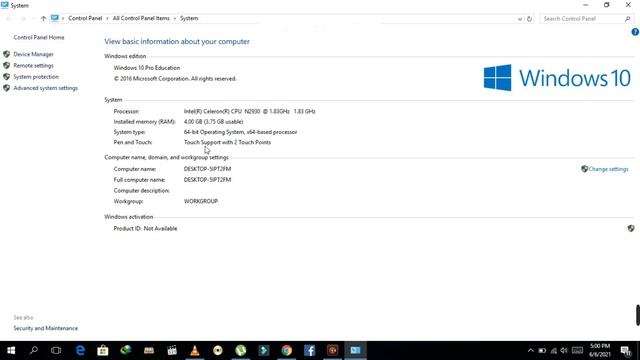Open Security and Maintenance link

pos(46,328)
